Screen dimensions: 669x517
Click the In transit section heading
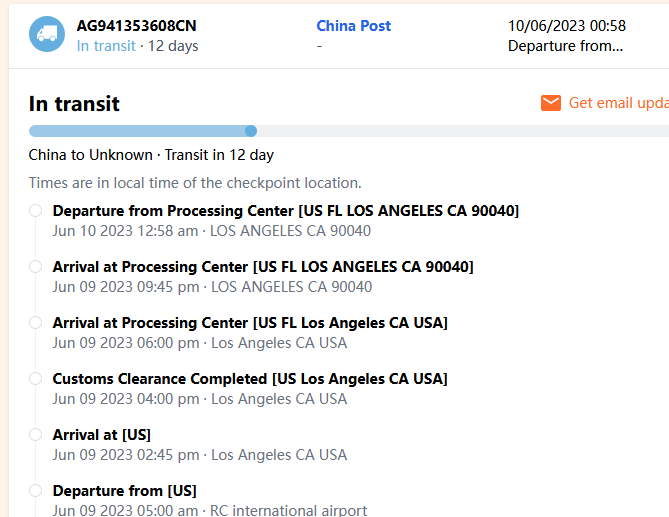click(x=74, y=104)
